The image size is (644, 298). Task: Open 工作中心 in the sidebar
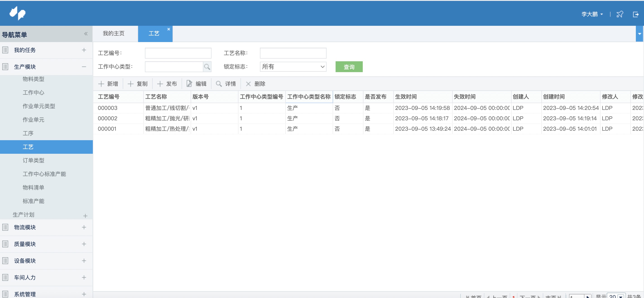[34, 93]
